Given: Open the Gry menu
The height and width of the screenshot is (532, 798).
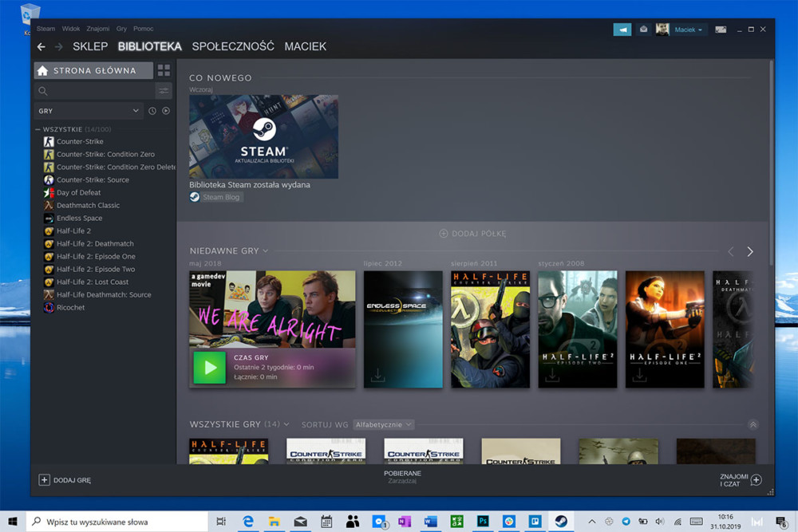Looking at the screenshot, I should [x=121, y=29].
